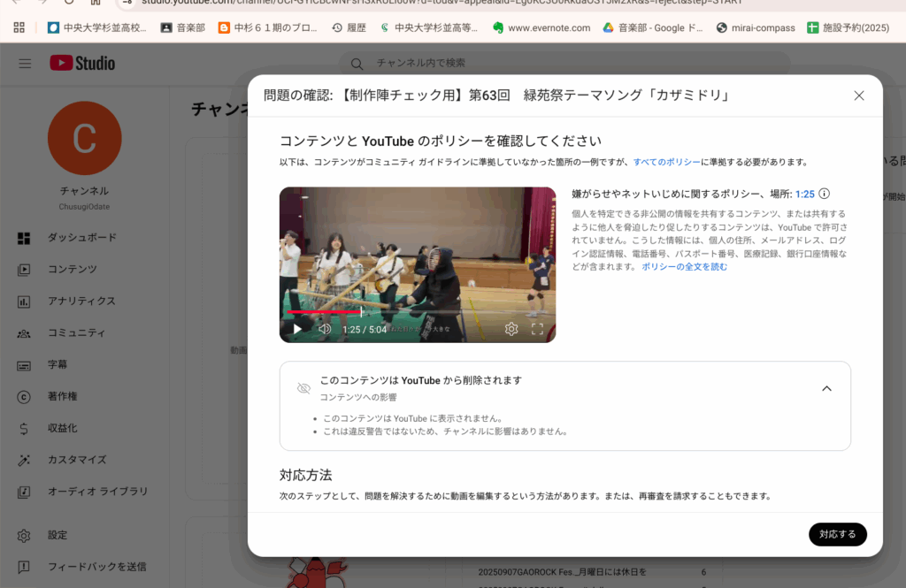Close the 問題の確認 dialog
The width and height of the screenshot is (906, 588).
[x=858, y=95]
